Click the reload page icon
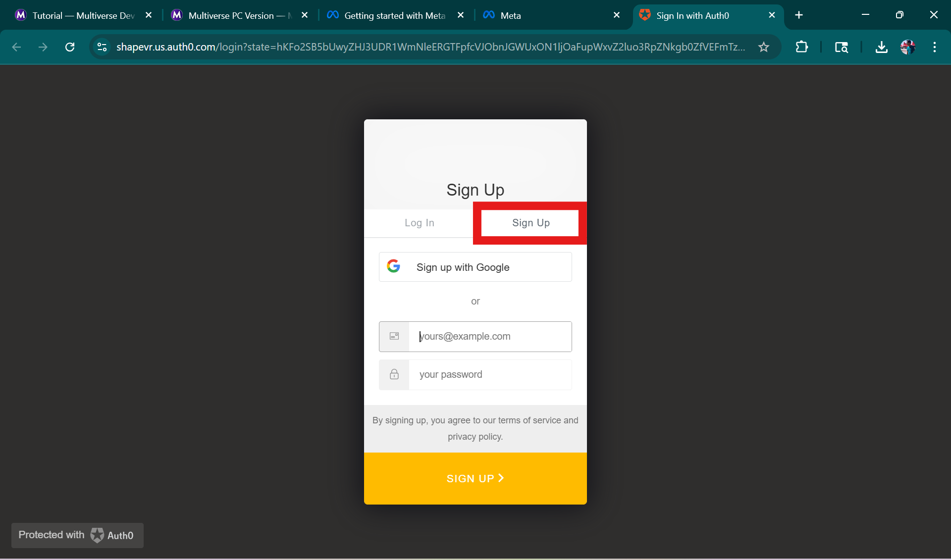951x560 pixels. 70,47
